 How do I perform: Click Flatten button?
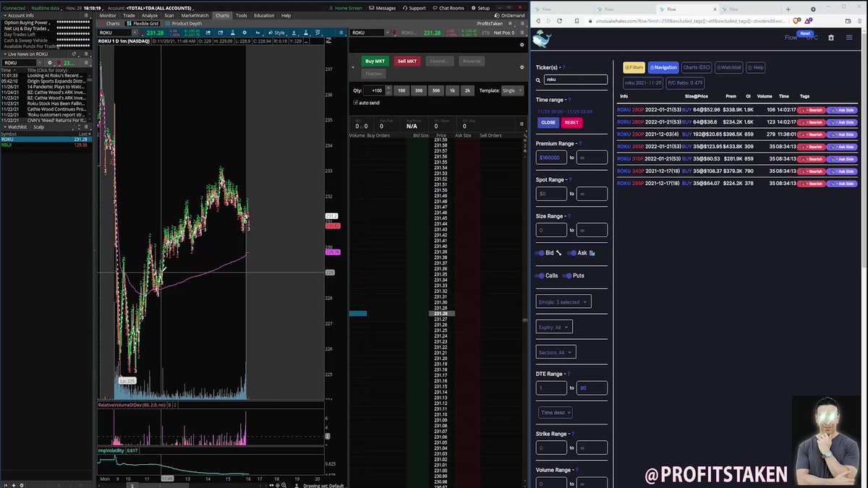coord(373,74)
